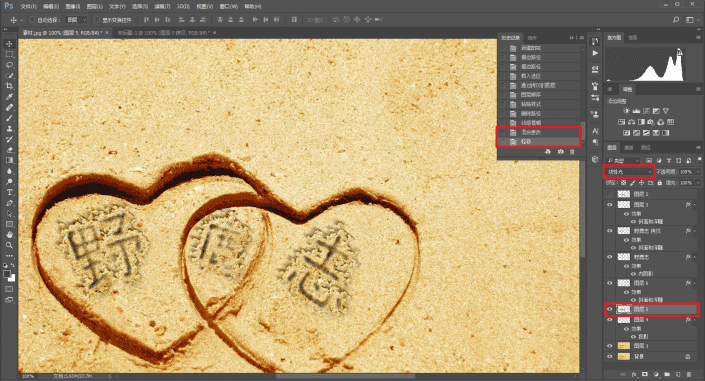Select the second-to-last history state row
The width and height of the screenshot is (705, 381).
coord(539,132)
